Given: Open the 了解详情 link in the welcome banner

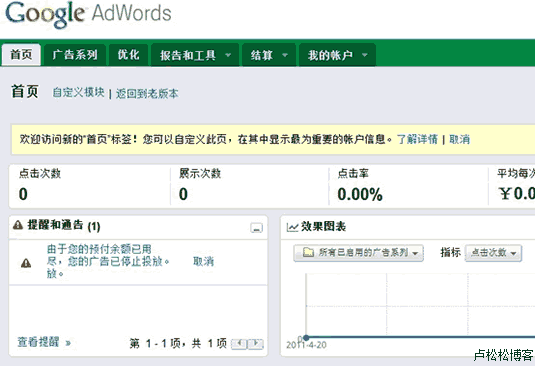Looking at the screenshot, I should pos(417,139).
